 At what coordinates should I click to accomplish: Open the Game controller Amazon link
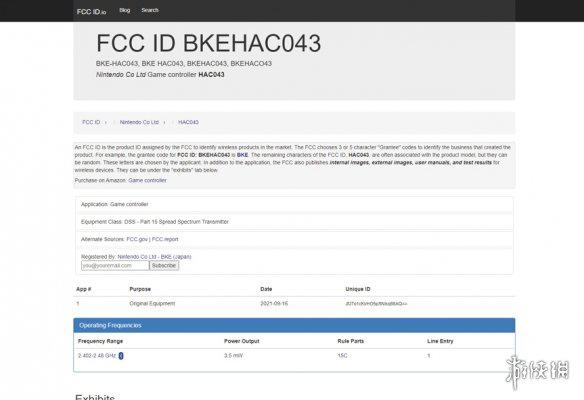pyautogui.click(x=147, y=180)
